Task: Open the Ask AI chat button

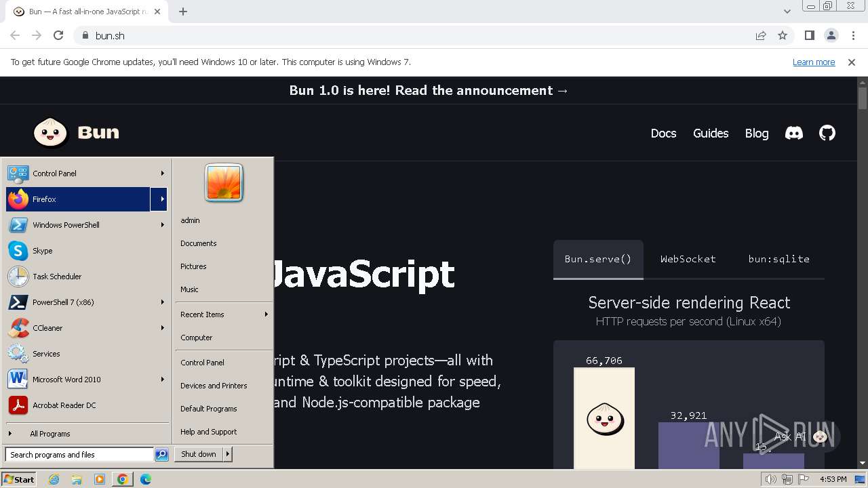Action: click(x=802, y=436)
